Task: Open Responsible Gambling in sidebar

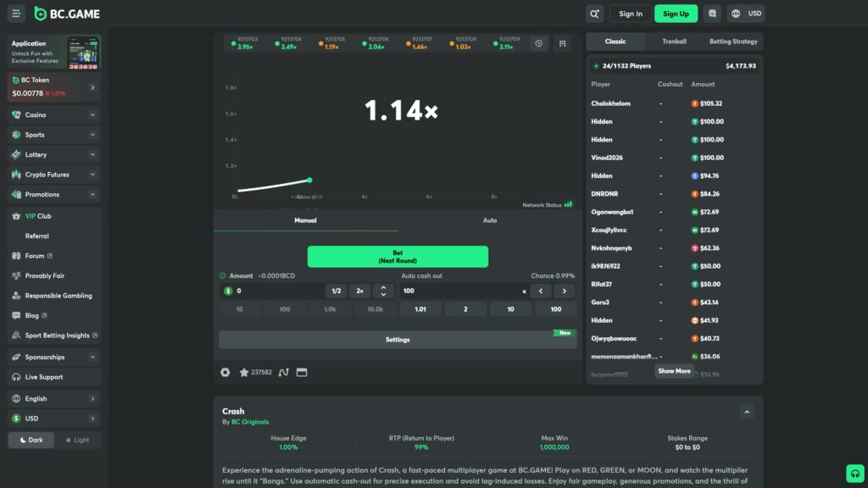Action: [54, 296]
